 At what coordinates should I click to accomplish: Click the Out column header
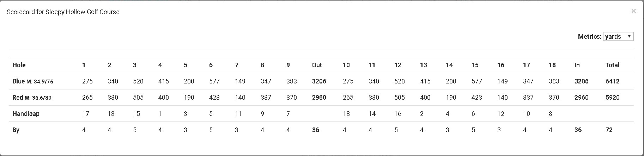pos(317,65)
